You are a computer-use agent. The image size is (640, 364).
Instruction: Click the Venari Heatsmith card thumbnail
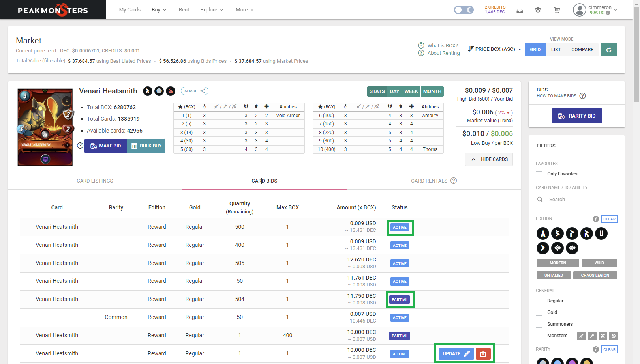tap(45, 127)
